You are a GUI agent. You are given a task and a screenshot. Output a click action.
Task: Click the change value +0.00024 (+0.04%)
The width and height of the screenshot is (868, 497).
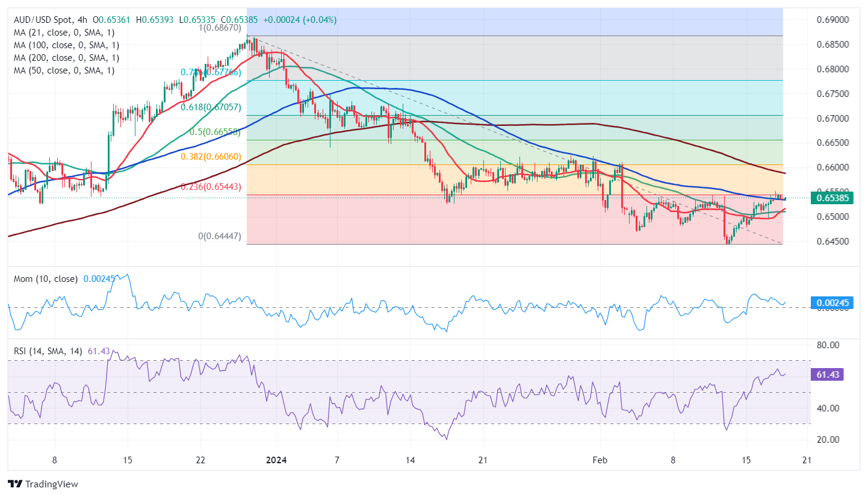click(301, 20)
